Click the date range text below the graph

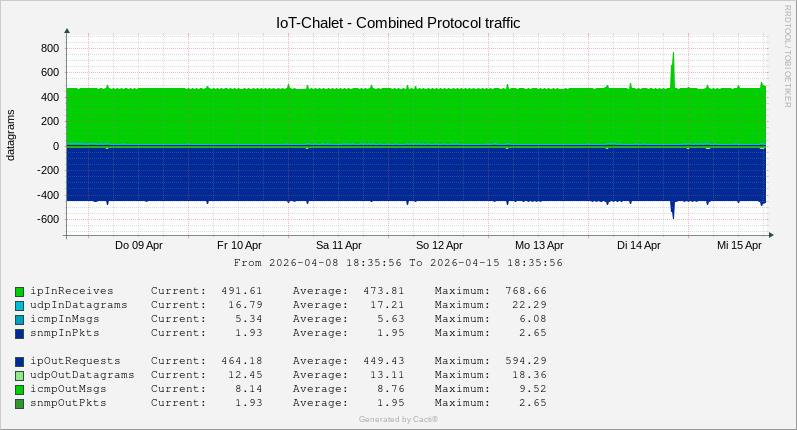tap(398, 263)
